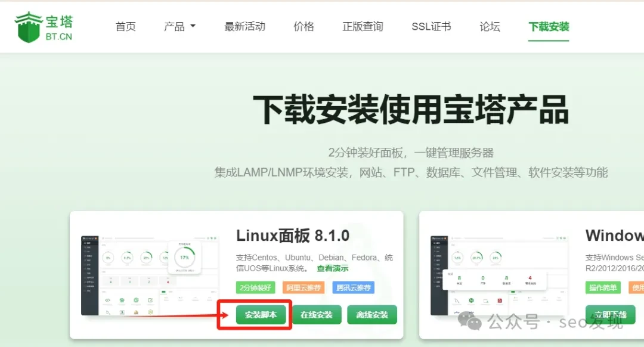Click the Windows panel preview thumbnail
This screenshot has width=644, height=347.
point(499,274)
